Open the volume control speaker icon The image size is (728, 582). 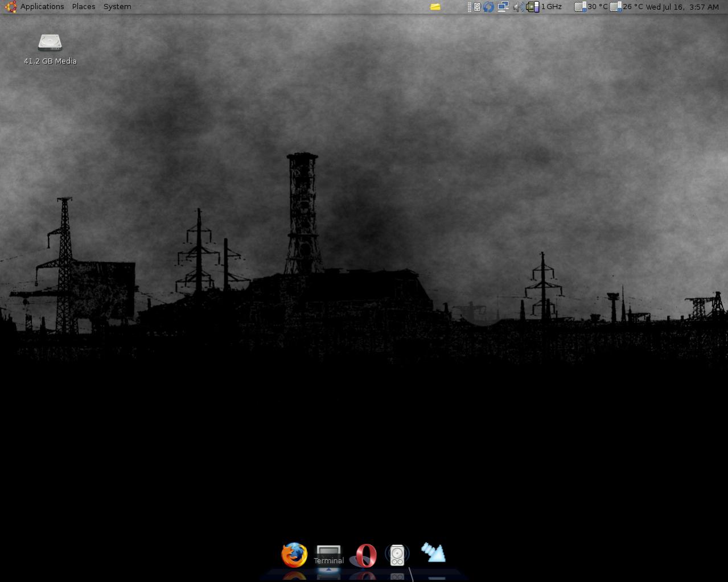[x=517, y=7]
